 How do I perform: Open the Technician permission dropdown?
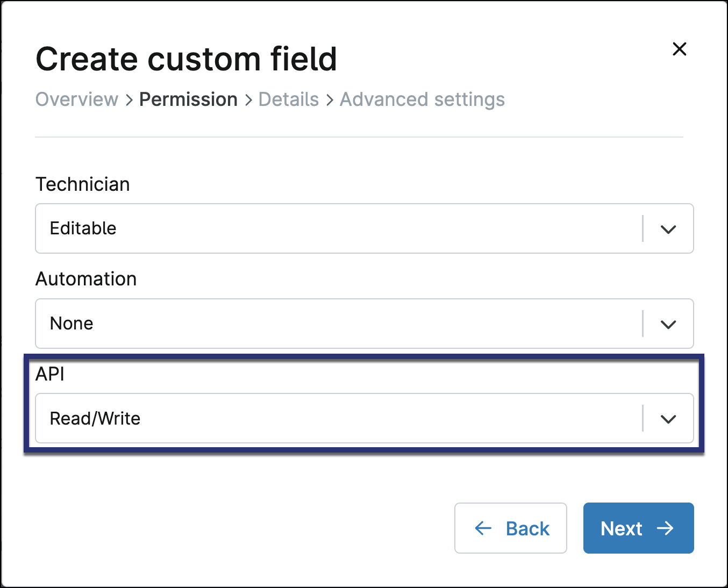365,228
